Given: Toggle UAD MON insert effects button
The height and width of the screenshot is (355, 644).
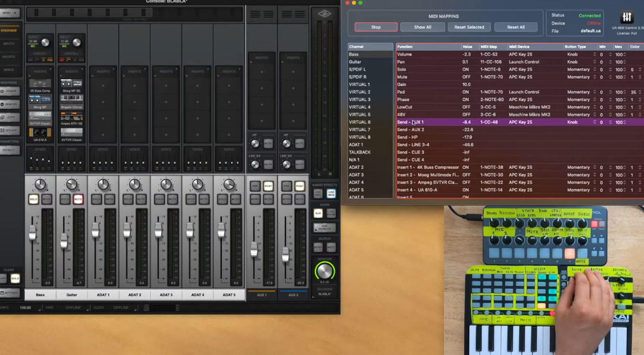Looking at the screenshot, I should click(x=331, y=193).
